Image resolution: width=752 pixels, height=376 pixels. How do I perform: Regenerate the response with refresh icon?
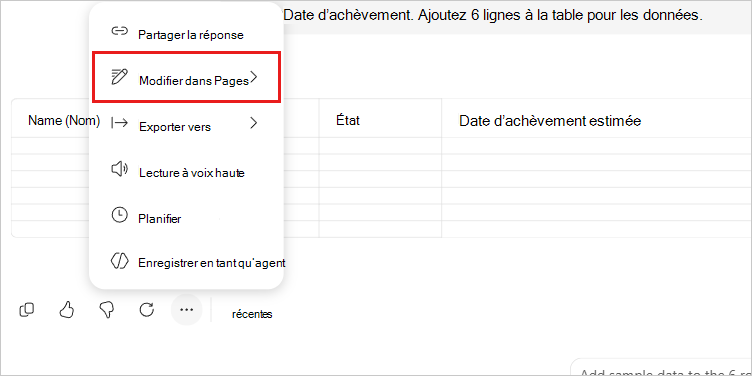(x=147, y=310)
